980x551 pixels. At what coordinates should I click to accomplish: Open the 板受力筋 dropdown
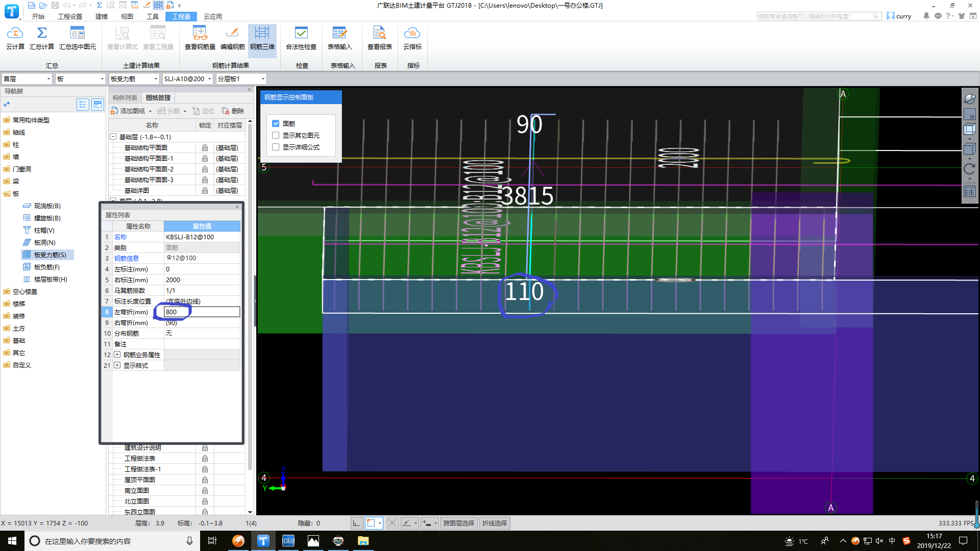pyautogui.click(x=134, y=79)
